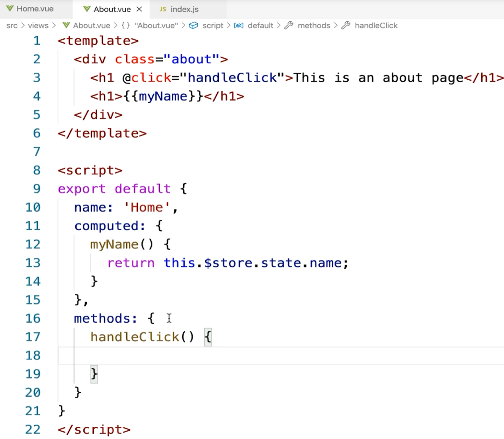Viewport: 504px width, 439px height.
Task: Click the highlighted opening brace on line 17
Action: (208, 337)
